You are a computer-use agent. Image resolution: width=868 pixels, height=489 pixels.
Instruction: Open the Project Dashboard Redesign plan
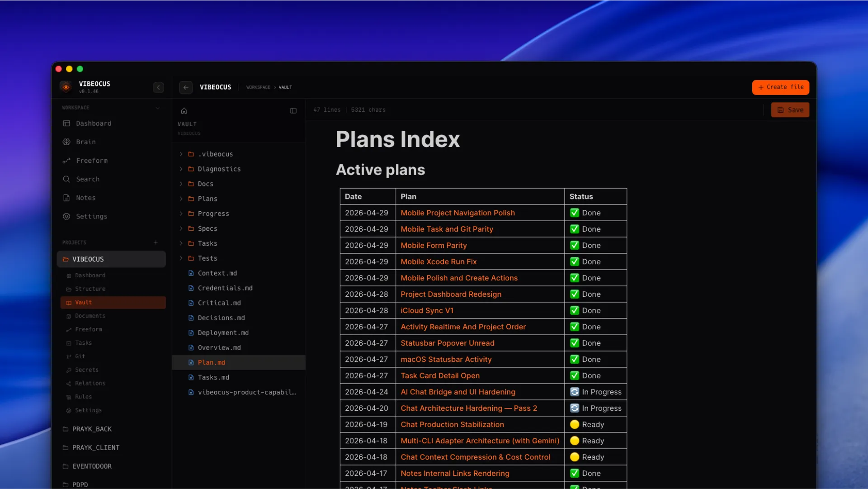click(451, 294)
